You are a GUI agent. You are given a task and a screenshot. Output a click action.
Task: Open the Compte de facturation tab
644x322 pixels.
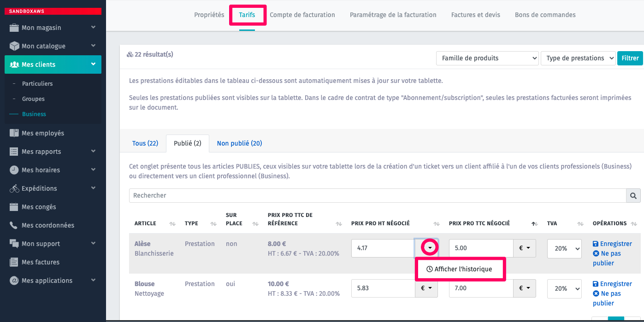[x=302, y=15]
